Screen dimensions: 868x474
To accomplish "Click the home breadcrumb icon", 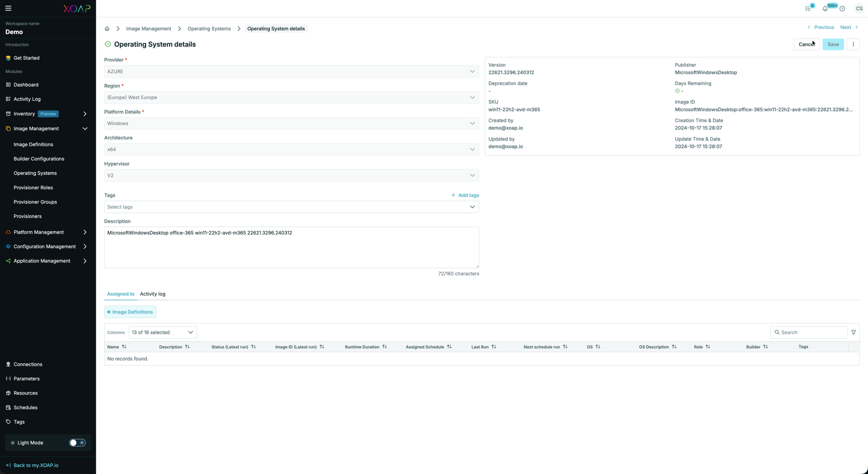I will (107, 28).
